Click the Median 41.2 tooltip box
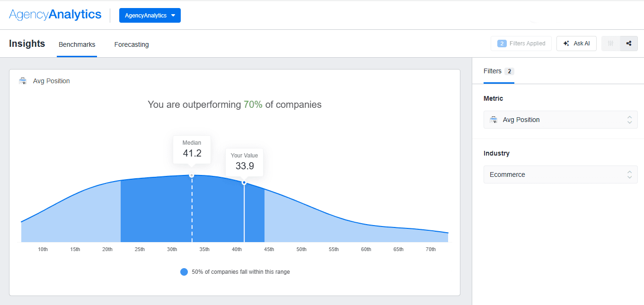Viewport: 644px width, 305px height. click(192, 149)
